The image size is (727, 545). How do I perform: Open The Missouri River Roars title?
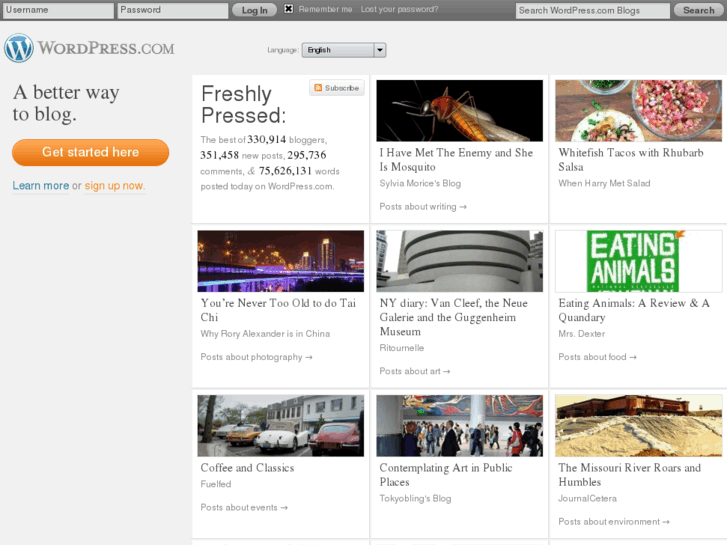[x=630, y=474]
